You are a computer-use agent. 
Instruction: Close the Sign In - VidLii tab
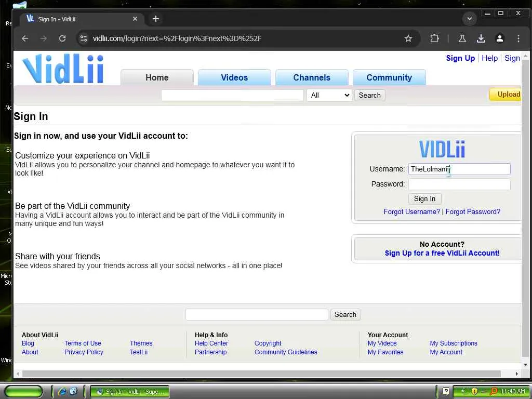tap(135, 19)
